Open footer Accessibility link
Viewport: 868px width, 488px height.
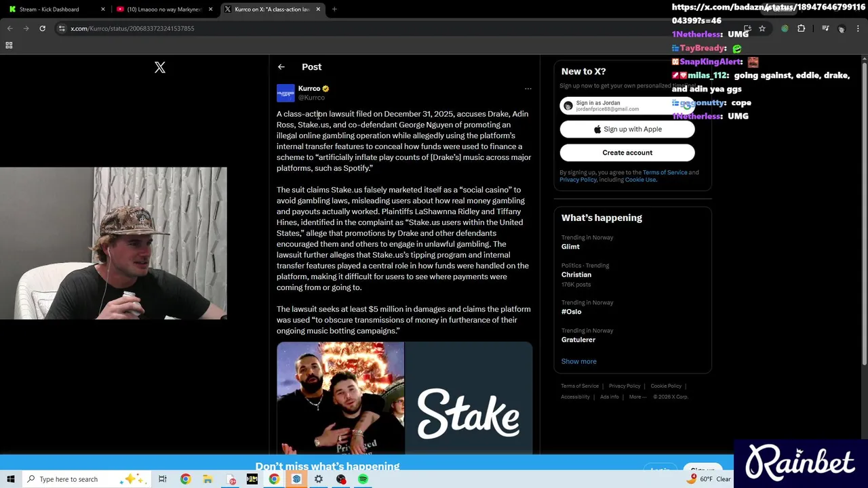pyautogui.click(x=575, y=396)
